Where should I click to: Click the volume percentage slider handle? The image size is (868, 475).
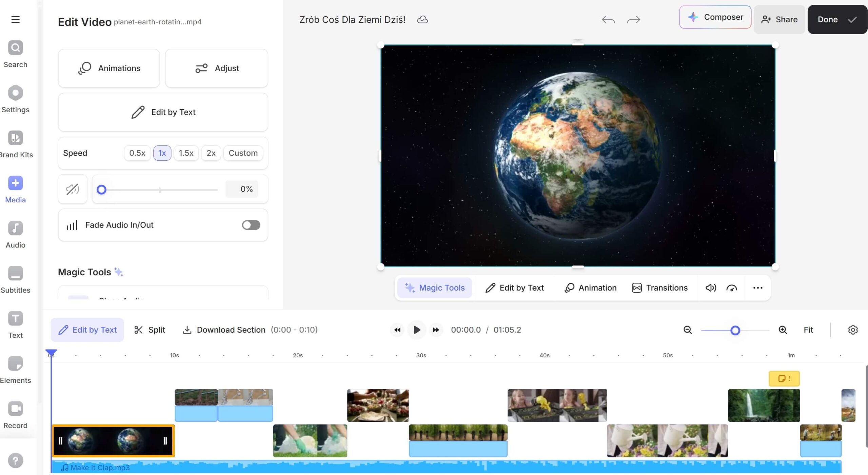[x=101, y=190]
